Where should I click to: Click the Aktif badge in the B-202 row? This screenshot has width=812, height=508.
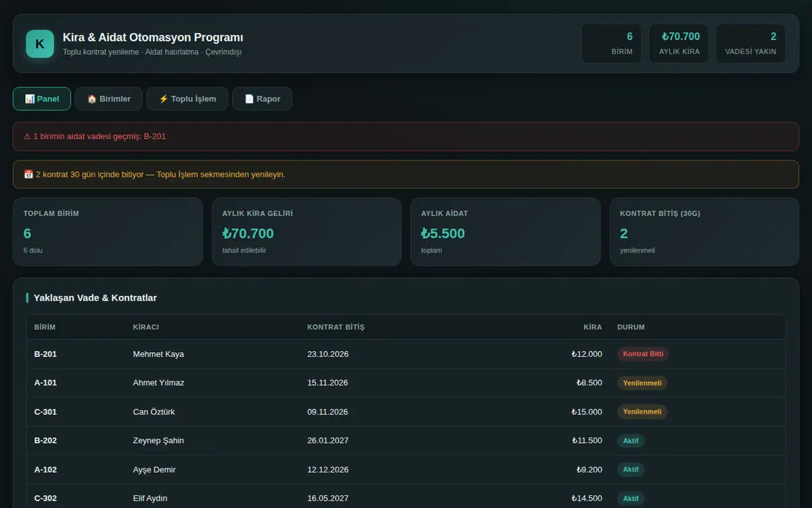(x=631, y=440)
